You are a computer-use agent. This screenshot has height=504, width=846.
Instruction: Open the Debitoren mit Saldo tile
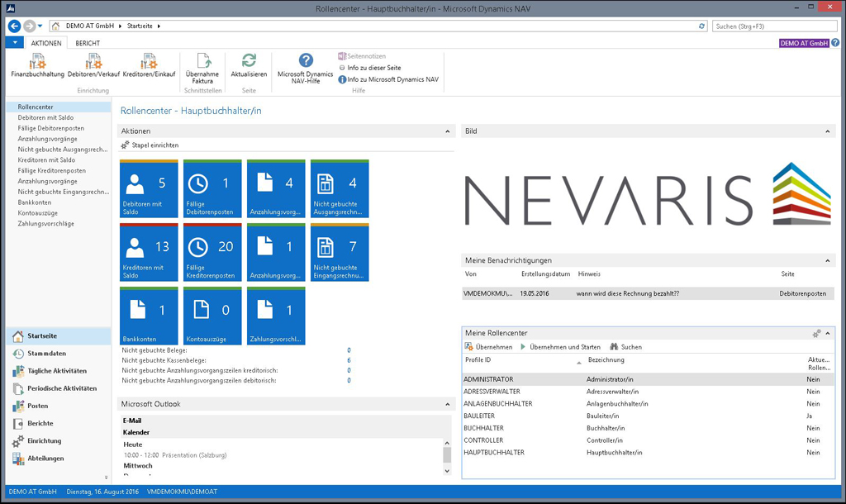coord(150,189)
